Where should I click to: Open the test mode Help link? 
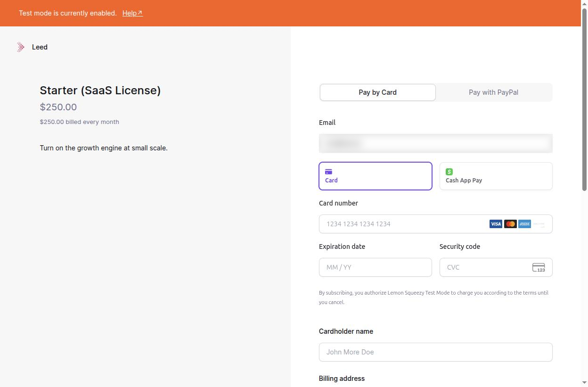[x=132, y=13]
